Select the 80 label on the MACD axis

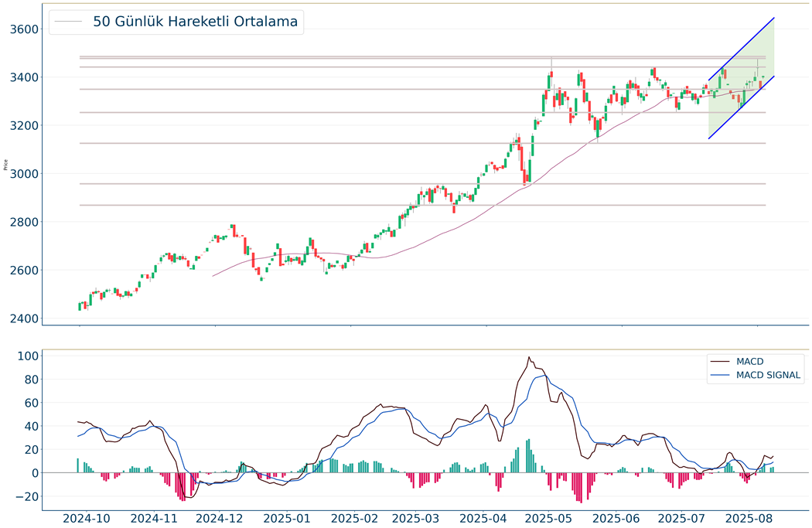pos(32,380)
